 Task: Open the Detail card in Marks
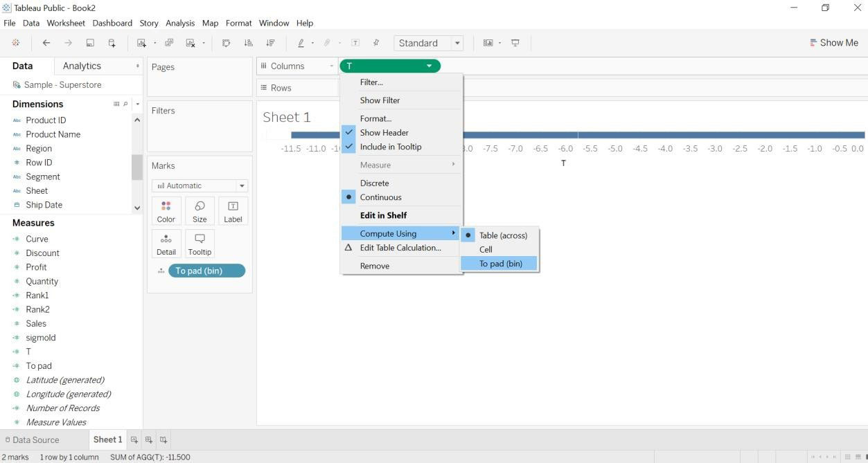[166, 244]
